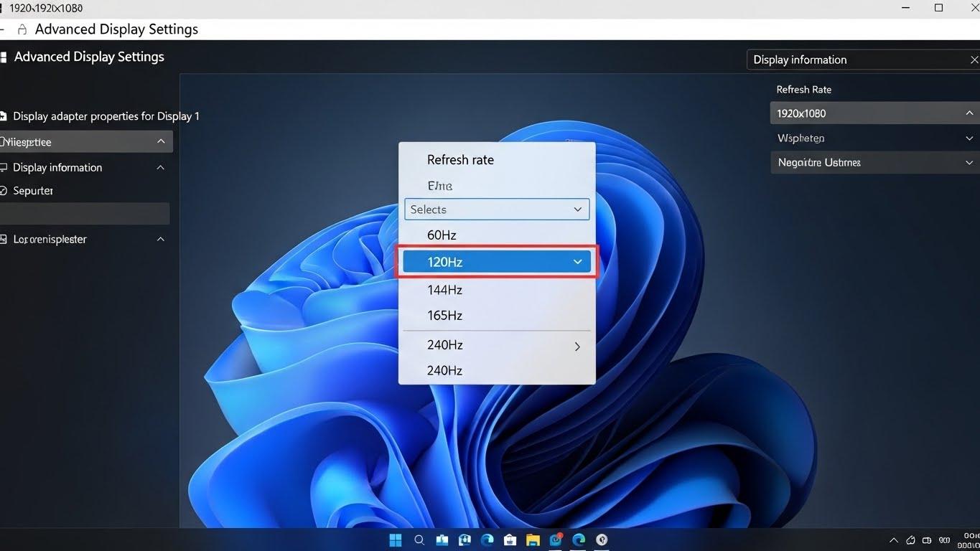Click the system clock in the tray
The height and width of the screenshot is (551, 980).
coord(968,540)
